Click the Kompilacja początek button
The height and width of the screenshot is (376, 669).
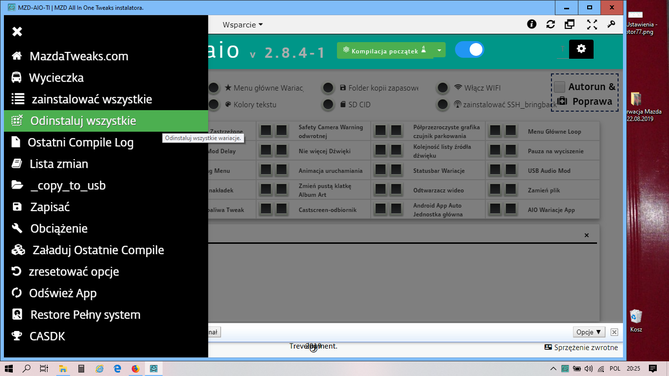[x=385, y=50]
